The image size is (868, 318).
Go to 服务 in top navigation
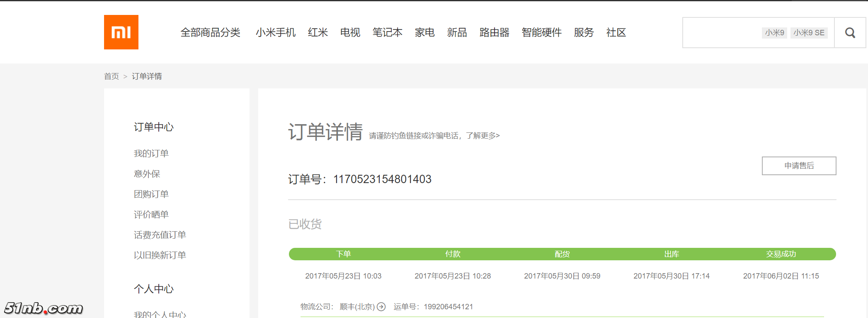coord(584,32)
